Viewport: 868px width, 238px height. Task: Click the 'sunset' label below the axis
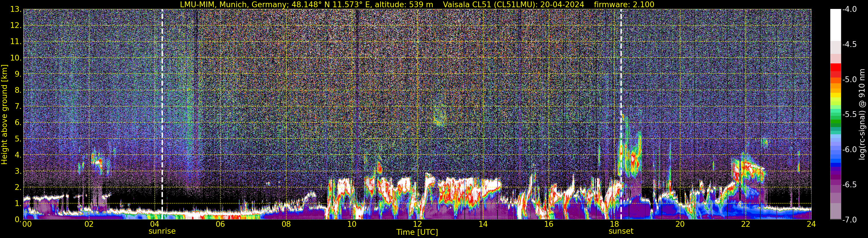click(x=621, y=231)
